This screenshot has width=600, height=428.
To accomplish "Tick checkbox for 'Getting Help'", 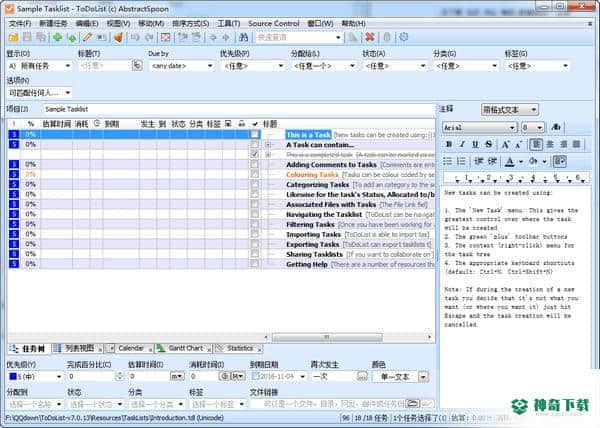I will pos(254,264).
